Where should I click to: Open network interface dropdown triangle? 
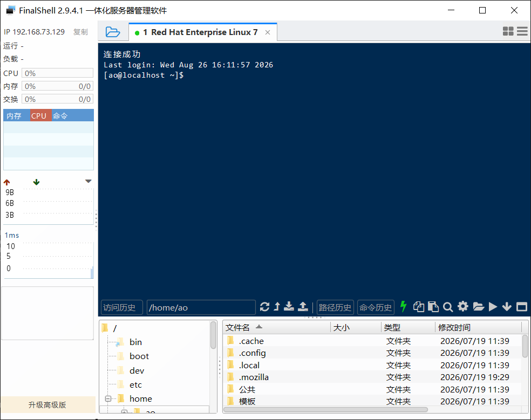coord(88,181)
